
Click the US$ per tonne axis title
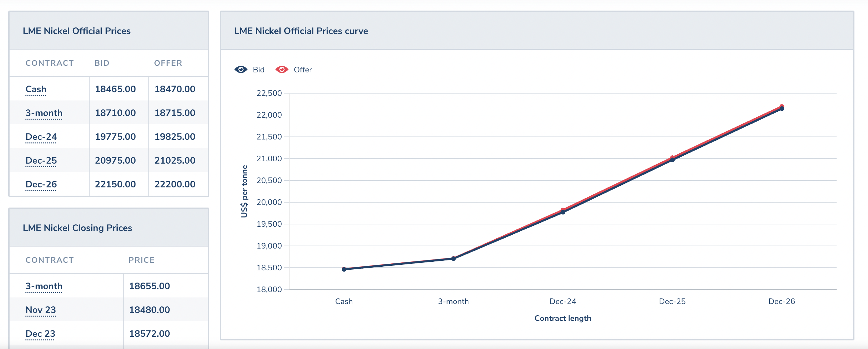coord(244,191)
